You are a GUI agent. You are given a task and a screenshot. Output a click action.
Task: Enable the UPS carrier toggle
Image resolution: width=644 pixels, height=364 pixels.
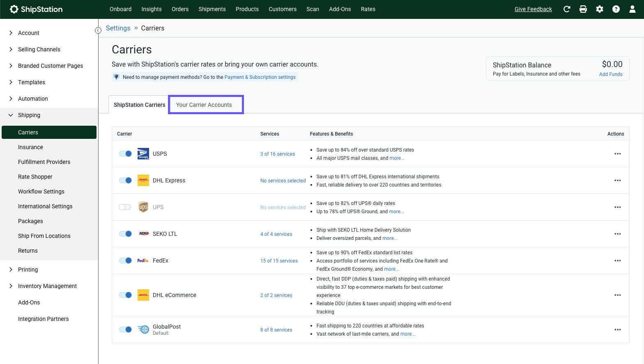(125, 207)
